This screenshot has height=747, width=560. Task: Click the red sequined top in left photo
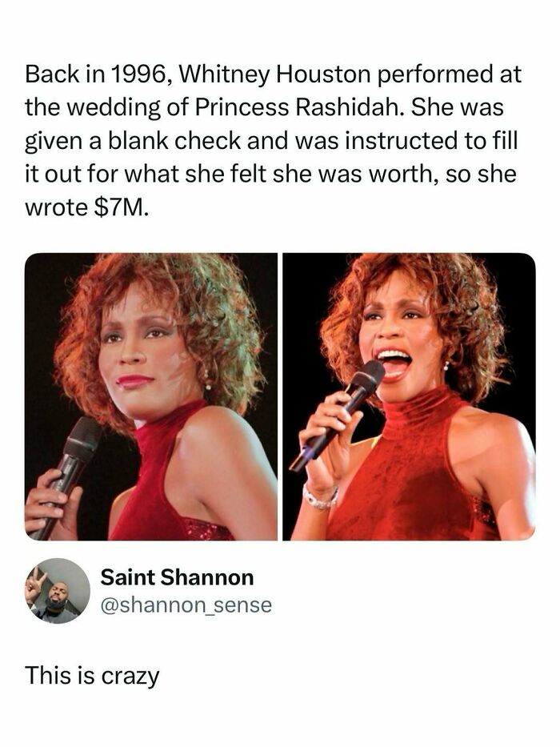pos(160,488)
